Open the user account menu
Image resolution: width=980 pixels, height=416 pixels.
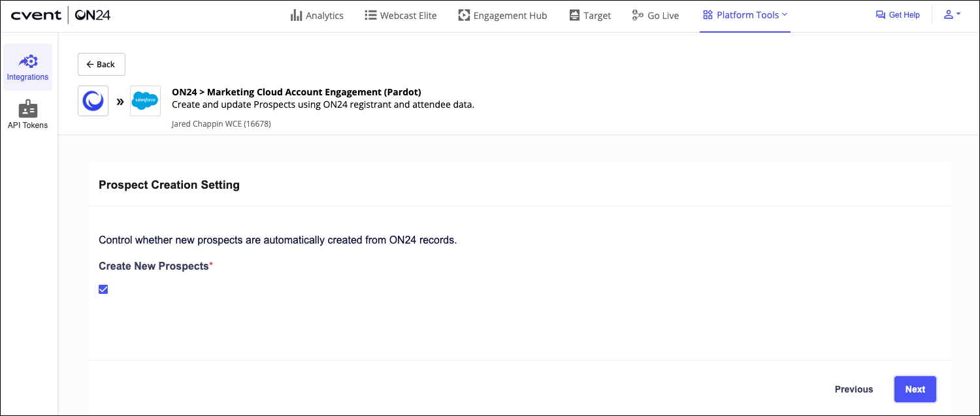[952, 14]
